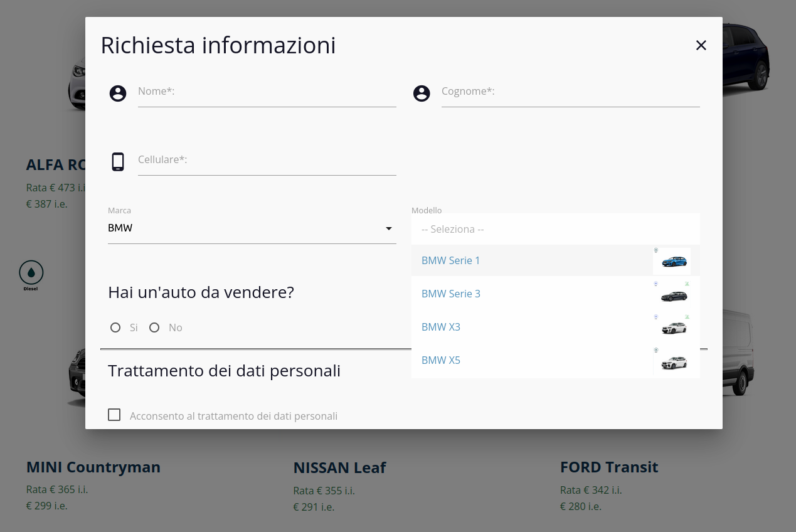Click the NISSAN Leaf Rata € 355 price
This screenshot has height=532, width=796.
(324, 491)
